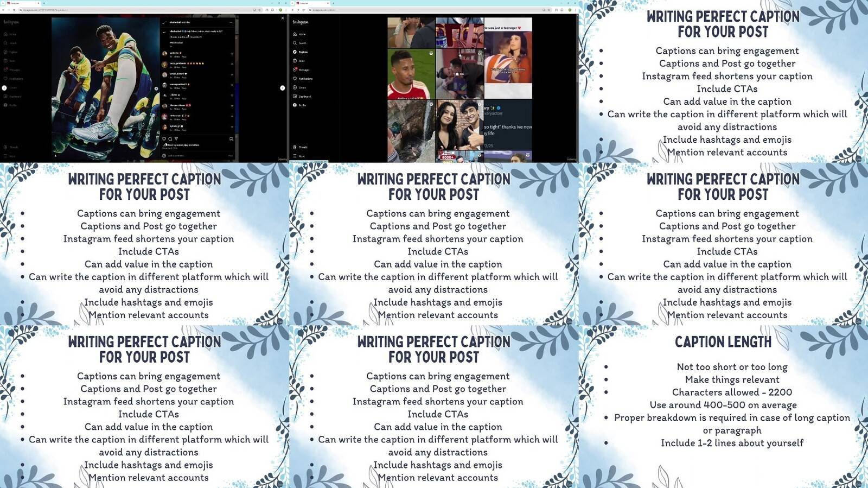Open extensions icon in Explore window browser

point(561,10)
